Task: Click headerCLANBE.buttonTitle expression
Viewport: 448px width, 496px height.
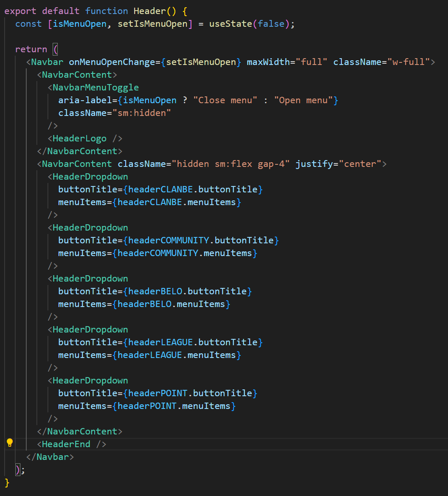Action: (193, 189)
